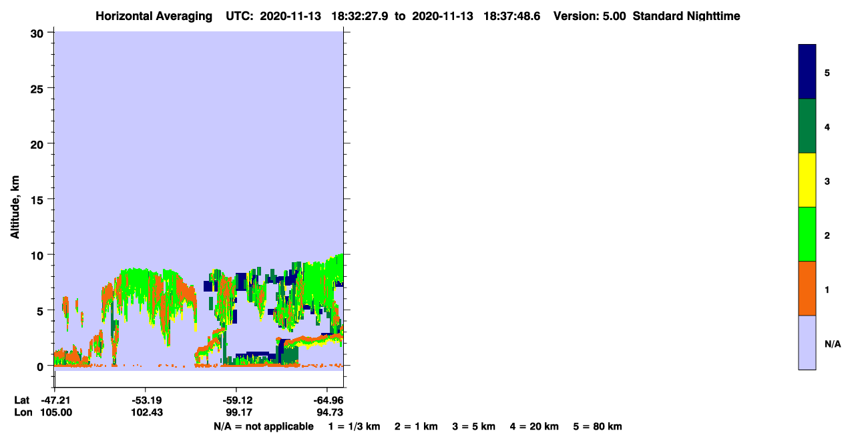Click the latitude value -59.12

pyautogui.click(x=236, y=400)
